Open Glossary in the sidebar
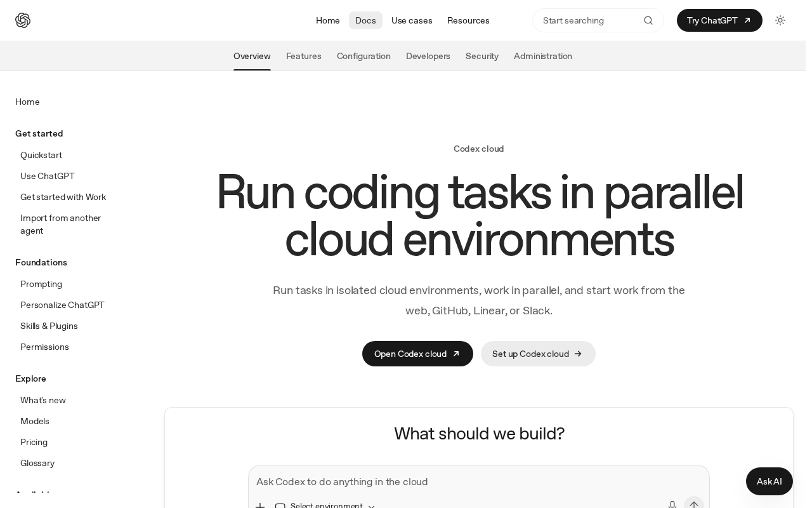The height and width of the screenshot is (508, 812). point(37,463)
